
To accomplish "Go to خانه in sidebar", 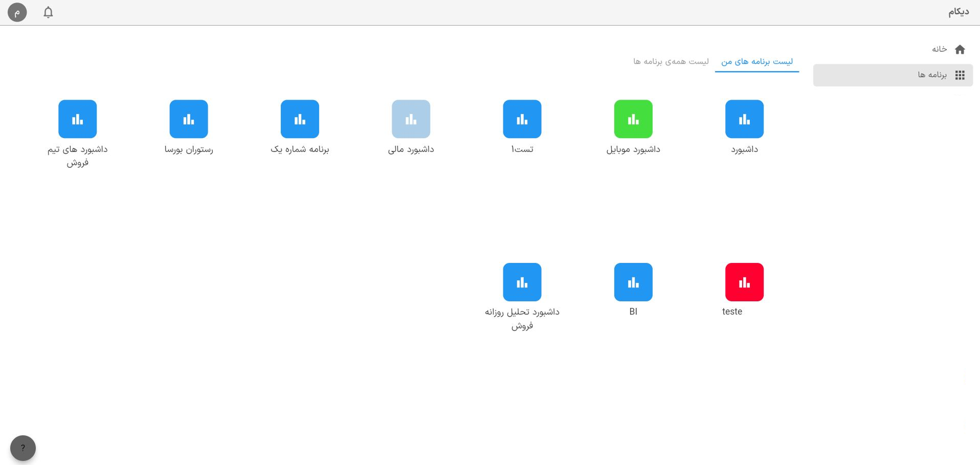I will [939, 49].
